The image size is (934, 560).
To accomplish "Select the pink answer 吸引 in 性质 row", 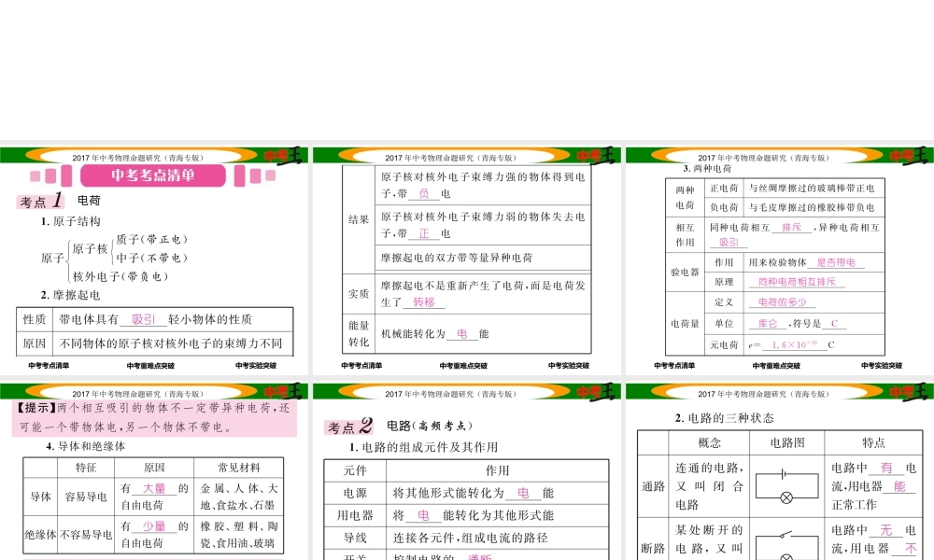I will point(144,319).
